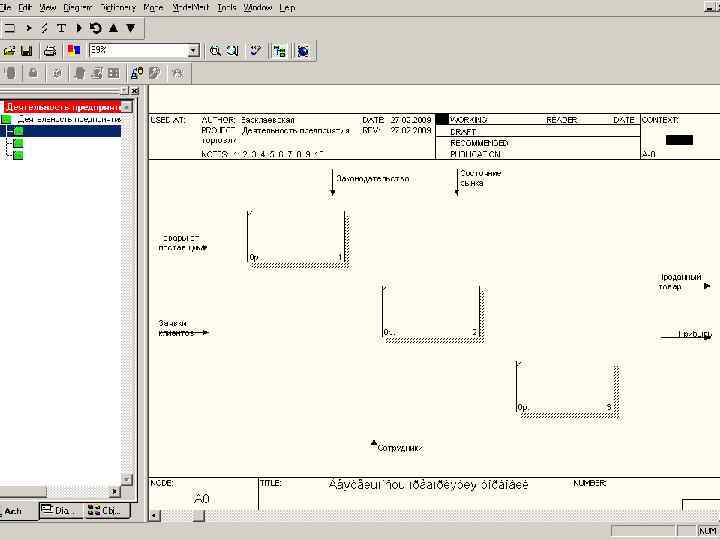Click the Zoom Out magnifier icon
The width and height of the screenshot is (720, 540).
tap(233, 51)
